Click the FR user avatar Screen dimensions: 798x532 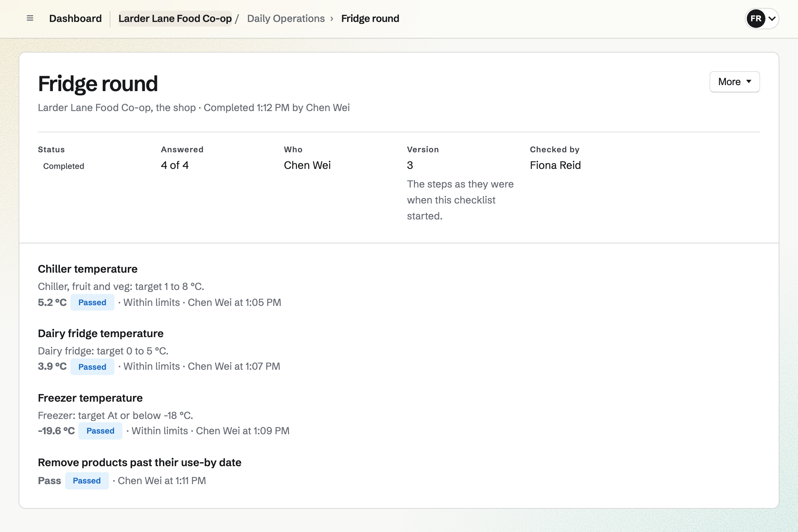point(755,18)
